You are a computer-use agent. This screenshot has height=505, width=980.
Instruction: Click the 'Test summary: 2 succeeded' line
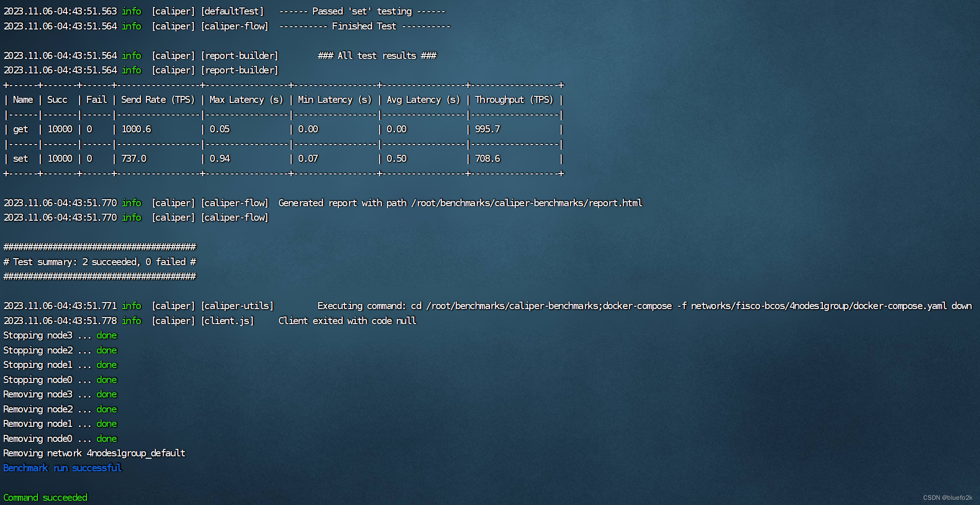pos(100,262)
